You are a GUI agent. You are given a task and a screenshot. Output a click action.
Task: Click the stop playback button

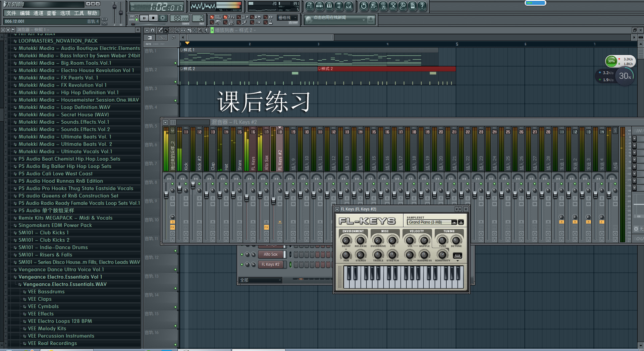tap(153, 18)
